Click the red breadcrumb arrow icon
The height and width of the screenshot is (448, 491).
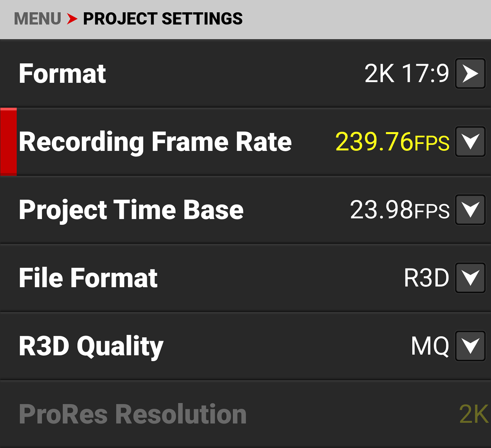coord(72,19)
